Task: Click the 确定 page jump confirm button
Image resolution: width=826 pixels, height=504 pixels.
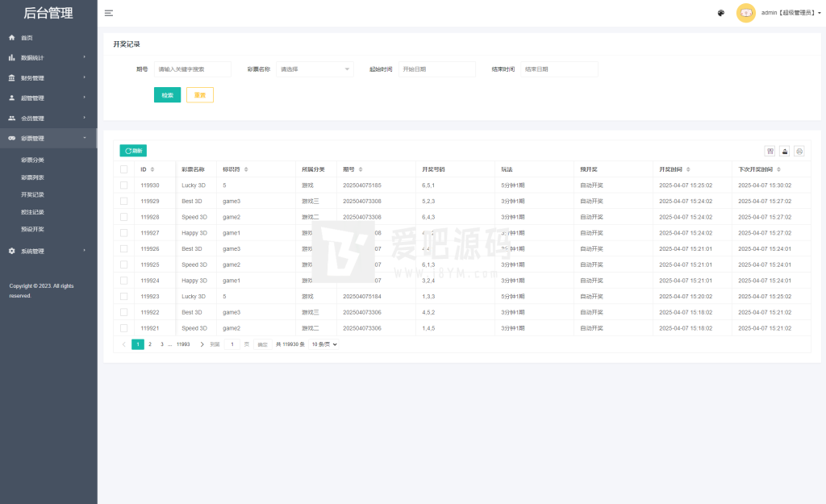Action: click(x=262, y=344)
